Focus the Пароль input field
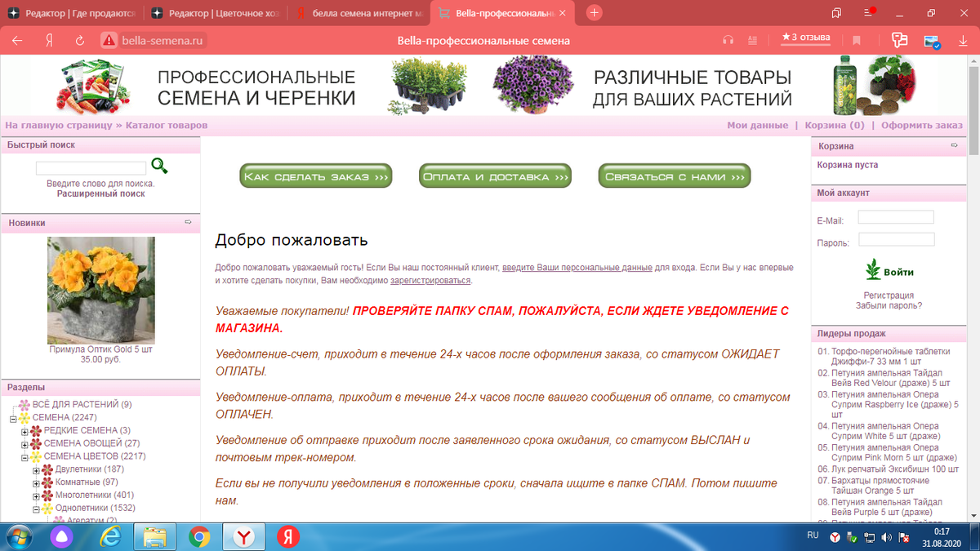980x551 pixels. [897, 240]
